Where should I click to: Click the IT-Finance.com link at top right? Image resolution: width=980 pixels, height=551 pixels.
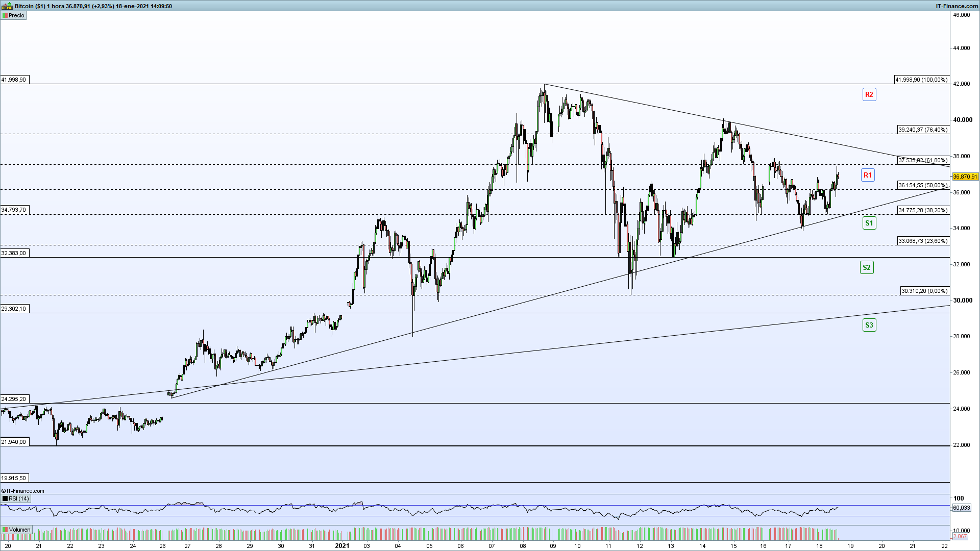pos(956,6)
